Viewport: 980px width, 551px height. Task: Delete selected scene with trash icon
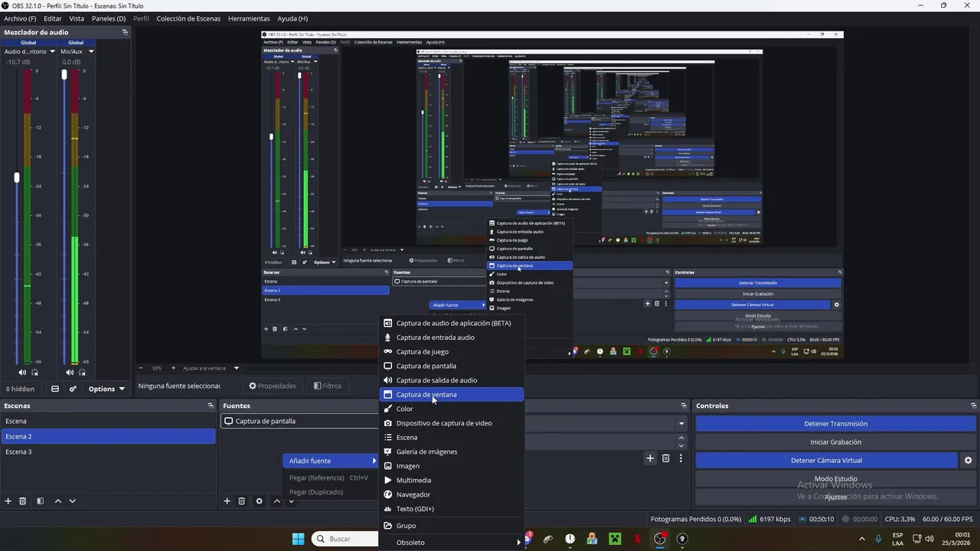(23, 500)
